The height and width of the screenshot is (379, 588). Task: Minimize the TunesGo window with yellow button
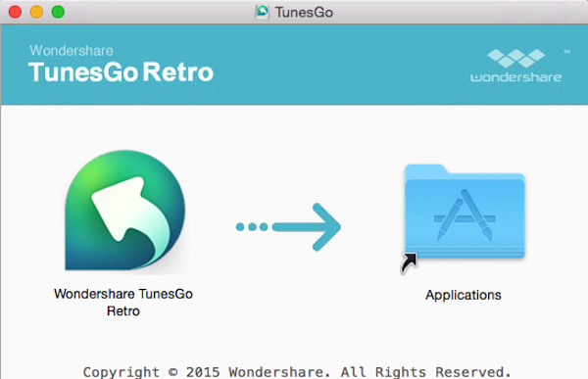point(36,12)
